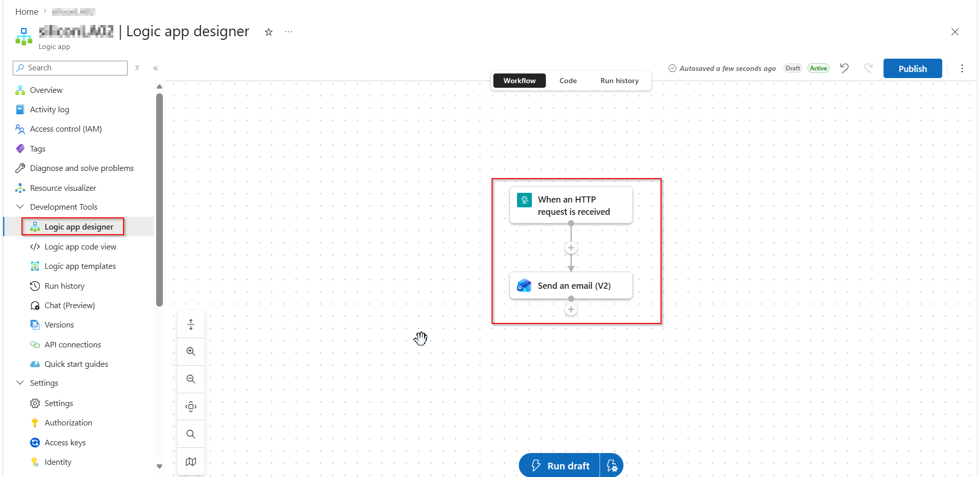
Task: Open the toolbar more options menu
Action: click(x=962, y=68)
